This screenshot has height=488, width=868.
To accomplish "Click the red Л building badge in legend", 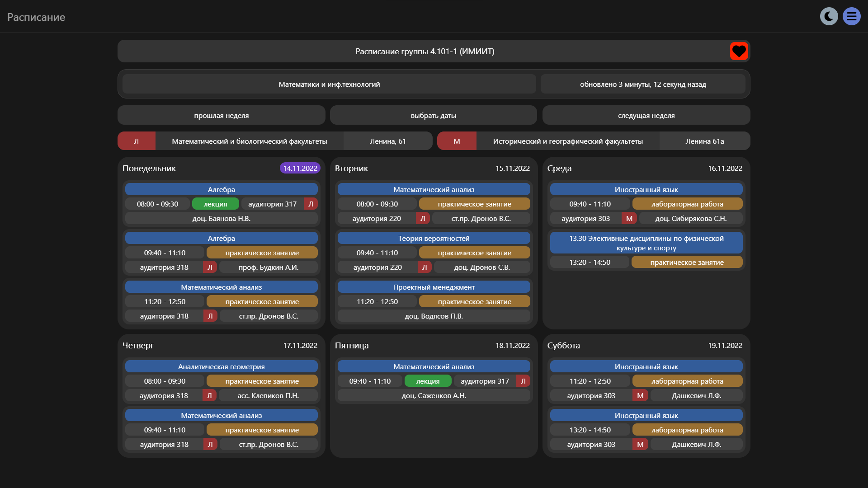I will [137, 141].
